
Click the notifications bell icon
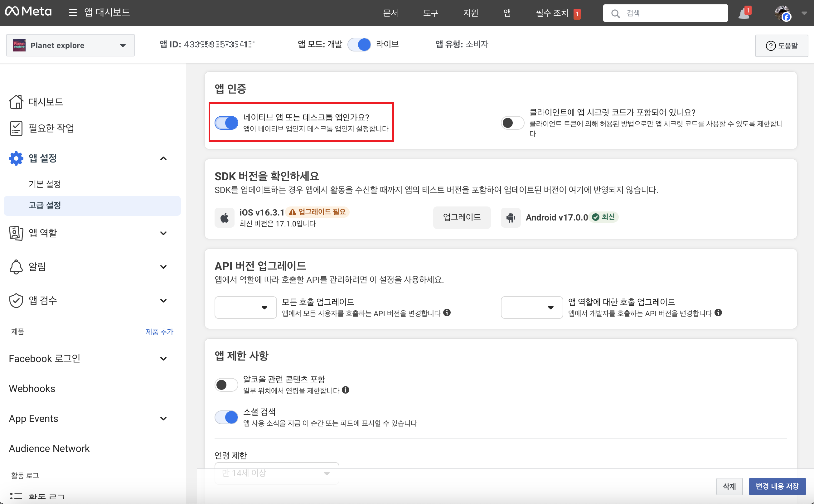tap(743, 13)
